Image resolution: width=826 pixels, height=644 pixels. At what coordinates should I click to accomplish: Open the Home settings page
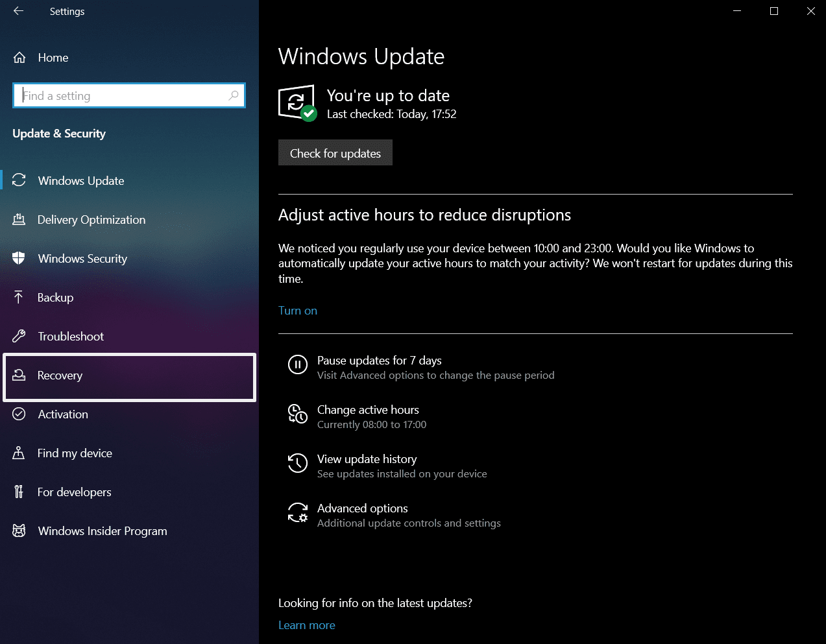[x=53, y=58]
